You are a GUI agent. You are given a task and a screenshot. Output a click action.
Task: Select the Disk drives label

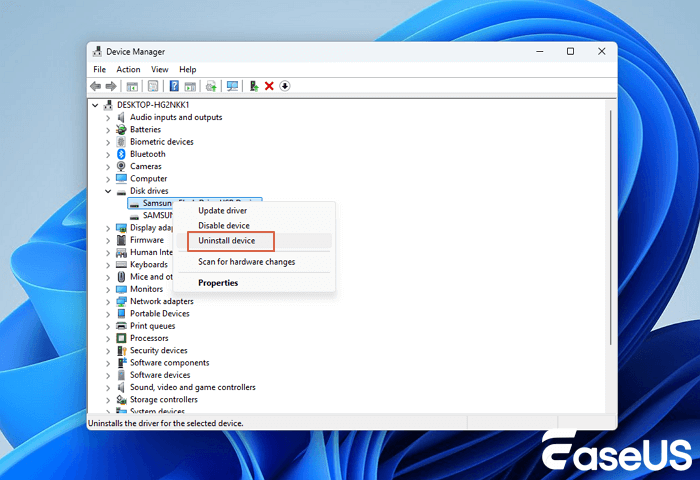pyautogui.click(x=149, y=191)
